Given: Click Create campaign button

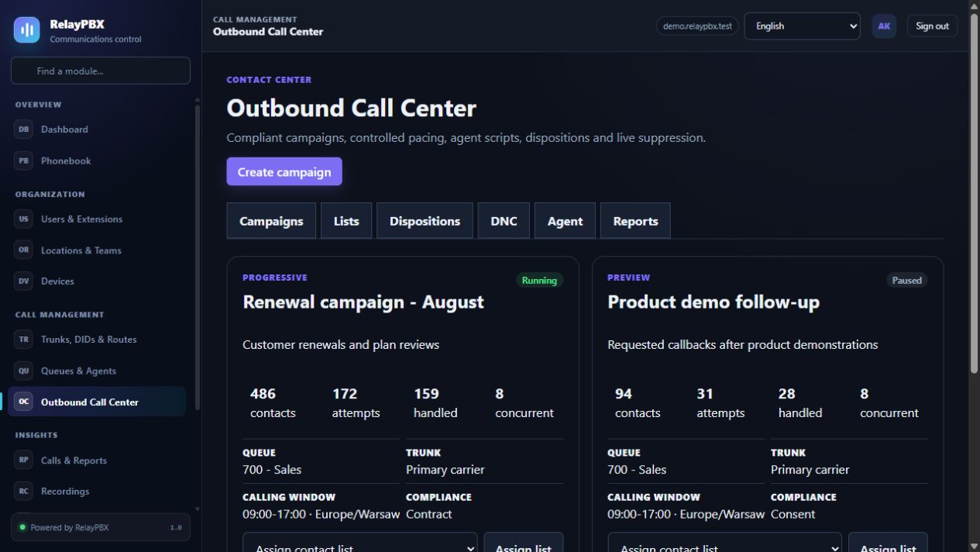Looking at the screenshot, I should [x=284, y=172].
